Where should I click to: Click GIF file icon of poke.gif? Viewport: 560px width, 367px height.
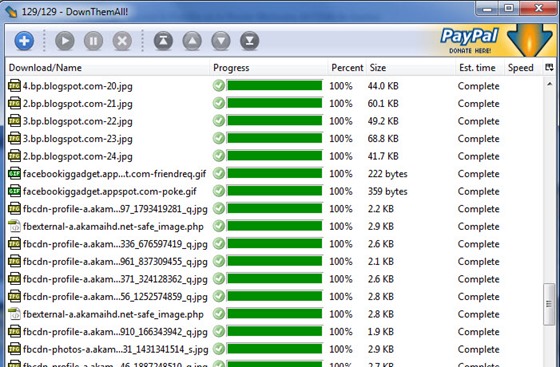point(14,191)
